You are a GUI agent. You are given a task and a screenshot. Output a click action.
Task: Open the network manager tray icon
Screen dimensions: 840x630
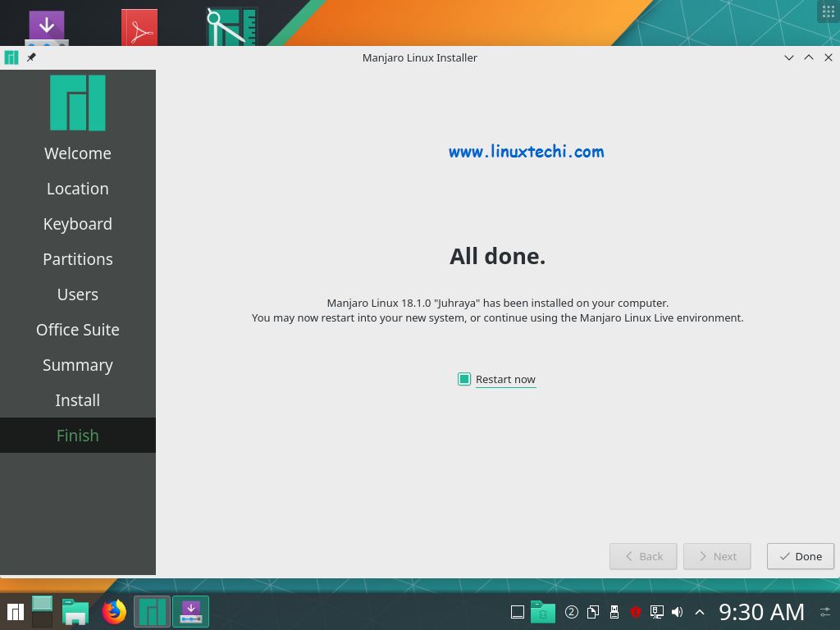[x=657, y=611]
